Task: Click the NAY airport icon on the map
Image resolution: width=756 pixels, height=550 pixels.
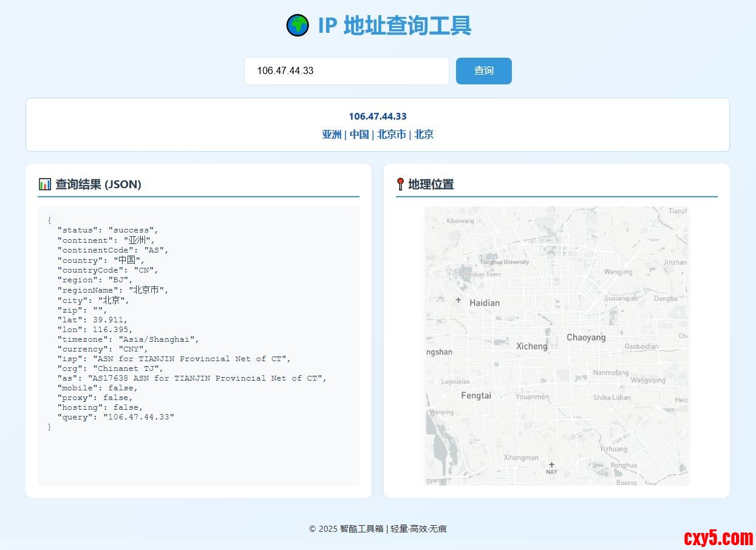Action: pos(551,465)
